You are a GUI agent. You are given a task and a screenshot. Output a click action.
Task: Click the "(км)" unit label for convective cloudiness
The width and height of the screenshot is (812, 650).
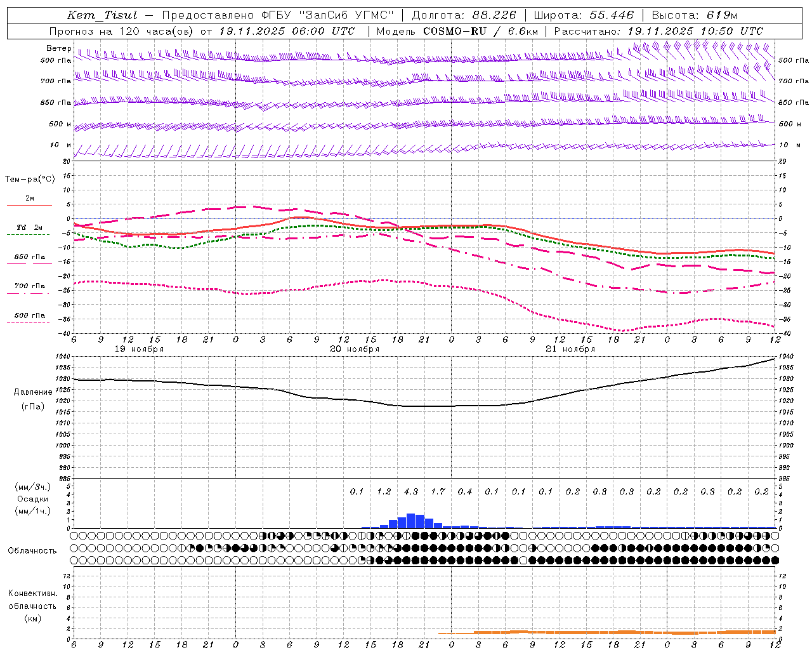33,618
